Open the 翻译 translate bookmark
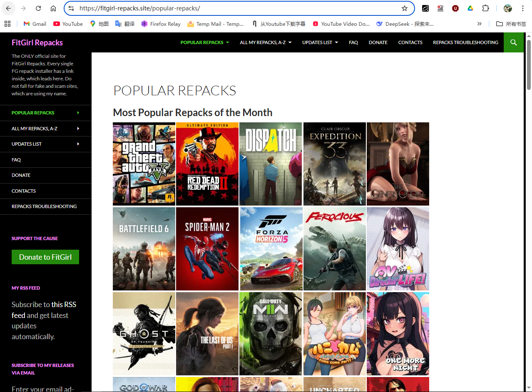Image resolution: width=532 pixels, height=392 pixels. tap(125, 24)
